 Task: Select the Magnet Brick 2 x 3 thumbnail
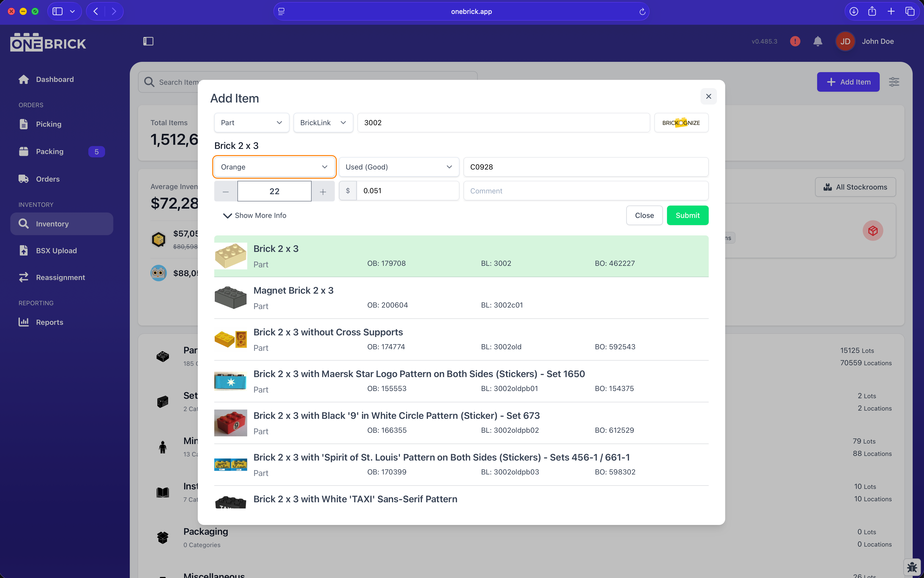tap(230, 298)
